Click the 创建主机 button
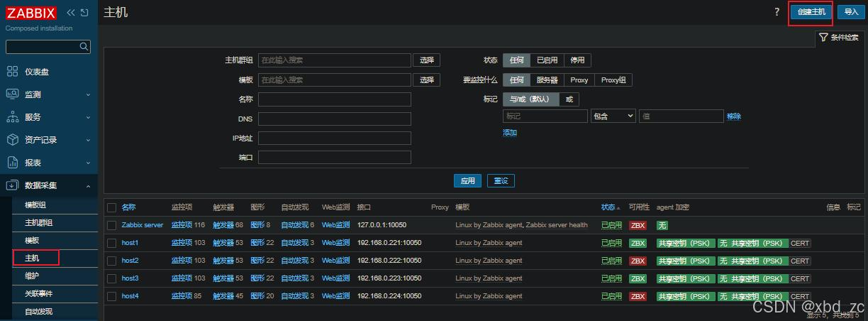This screenshot has width=868, height=321. point(811,12)
